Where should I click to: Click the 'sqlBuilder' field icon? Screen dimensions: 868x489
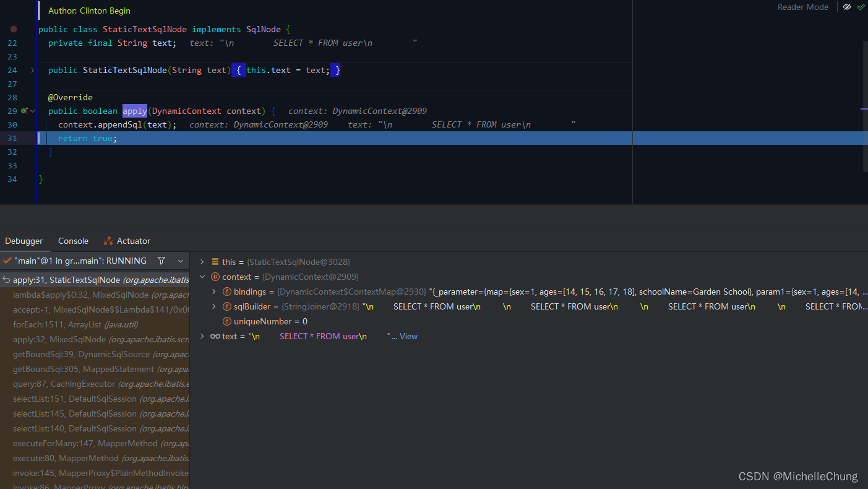pos(227,306)
